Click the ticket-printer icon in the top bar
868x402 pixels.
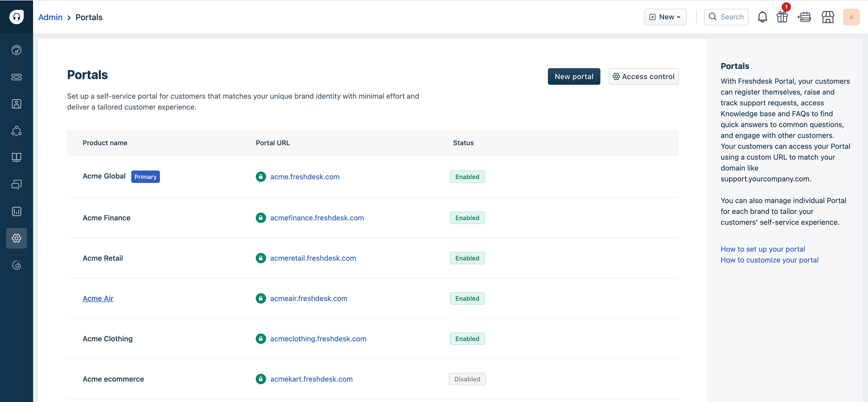coord(805,17)
